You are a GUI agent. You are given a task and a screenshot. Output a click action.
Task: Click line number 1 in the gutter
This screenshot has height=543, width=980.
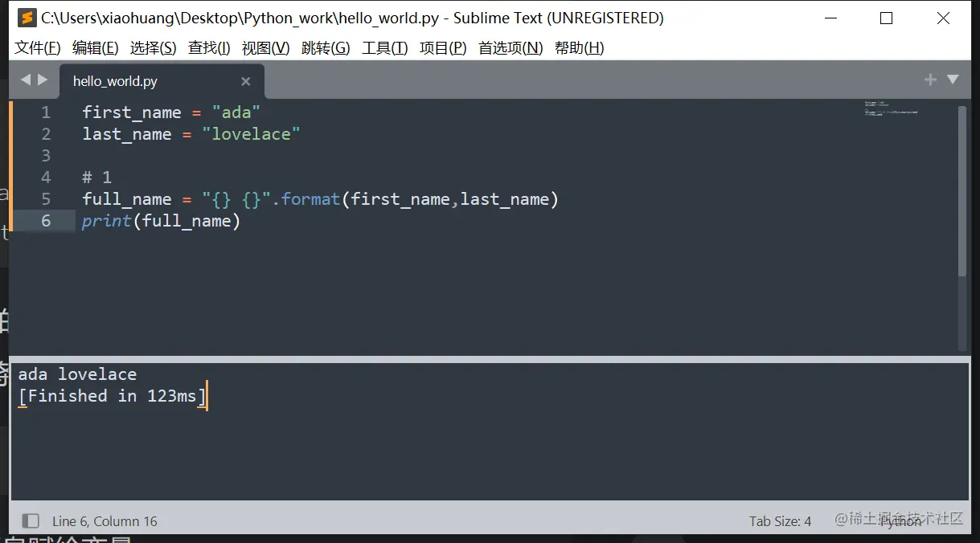46,112
